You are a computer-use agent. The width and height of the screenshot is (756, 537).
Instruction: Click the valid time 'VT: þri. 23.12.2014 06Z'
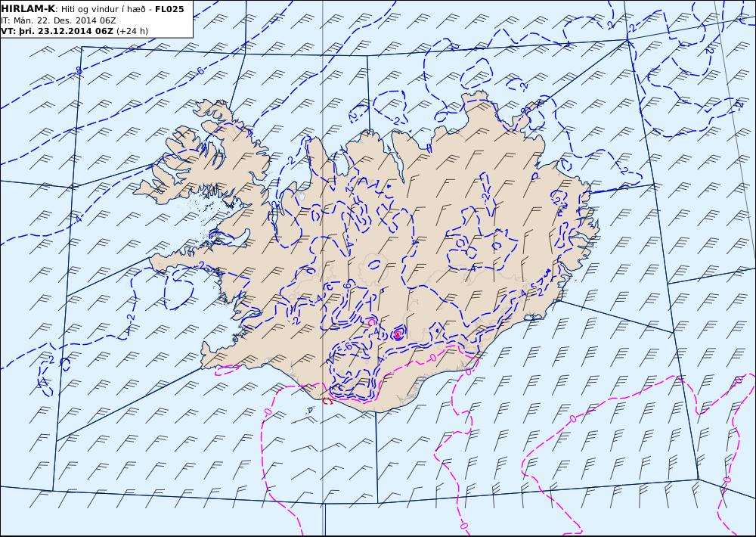[57, 31]
